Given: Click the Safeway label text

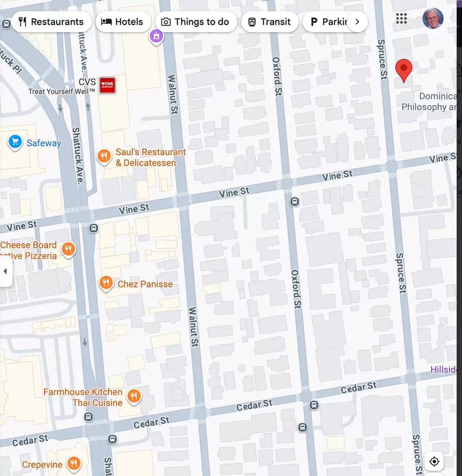Looking at the screenshot, I should click(x=44, y=143).
